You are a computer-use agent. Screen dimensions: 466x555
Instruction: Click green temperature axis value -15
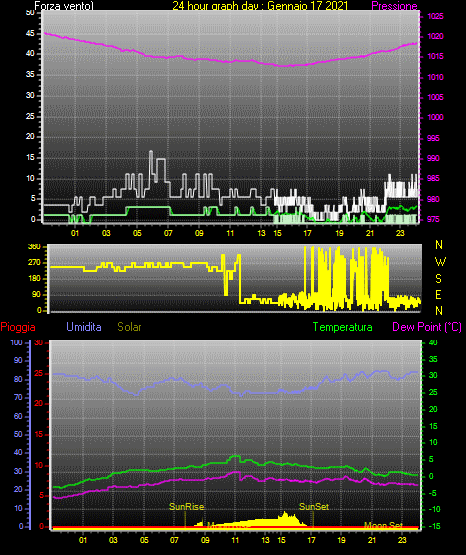pos(435,527)
